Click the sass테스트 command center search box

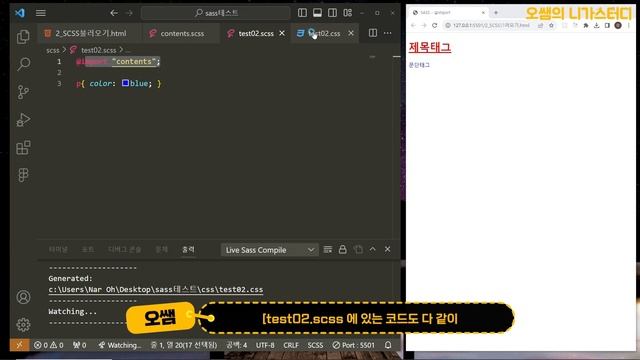216,13
